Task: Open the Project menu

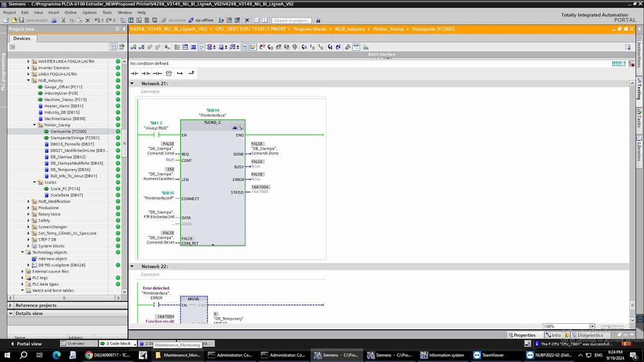Action: click(x=10, y=13)
